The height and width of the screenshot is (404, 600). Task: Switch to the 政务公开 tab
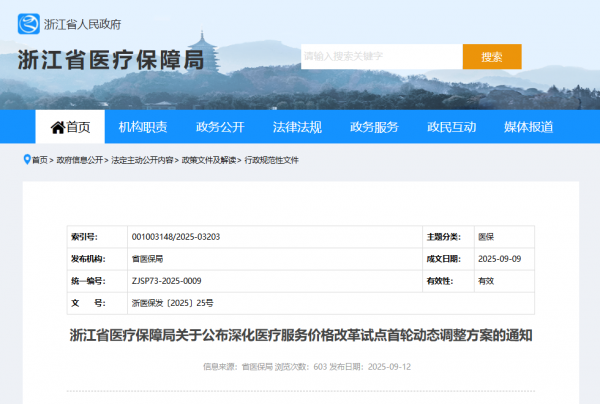pos(219,127)
